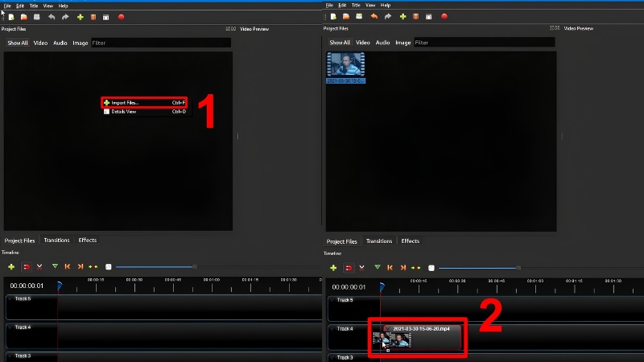644x362 pixels.
Task: Add a track in right window timeline
Action: [x=333, y=268]
